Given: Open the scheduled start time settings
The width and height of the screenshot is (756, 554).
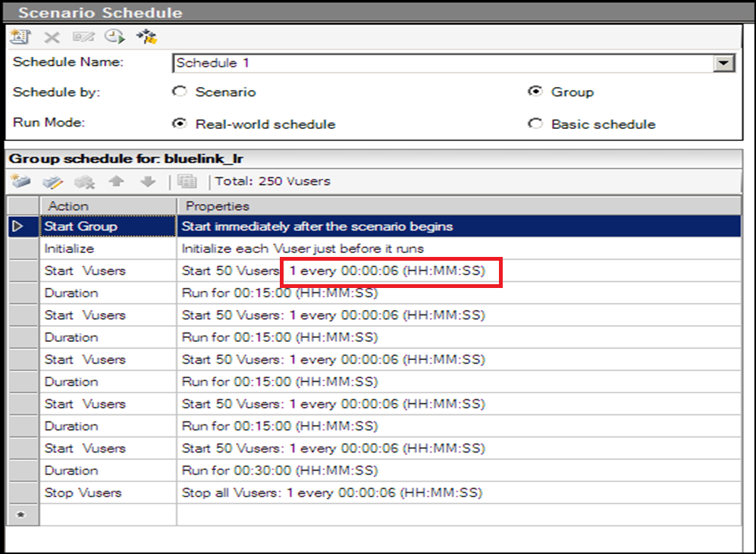Looking at the screenshot, I should (114, 36).
